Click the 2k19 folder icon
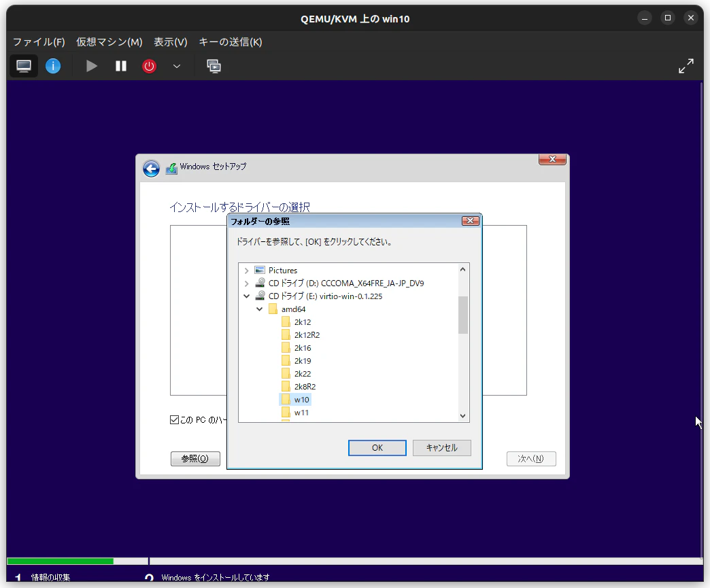This screenshot has height=588, width=710. click(x=286, y=361)
